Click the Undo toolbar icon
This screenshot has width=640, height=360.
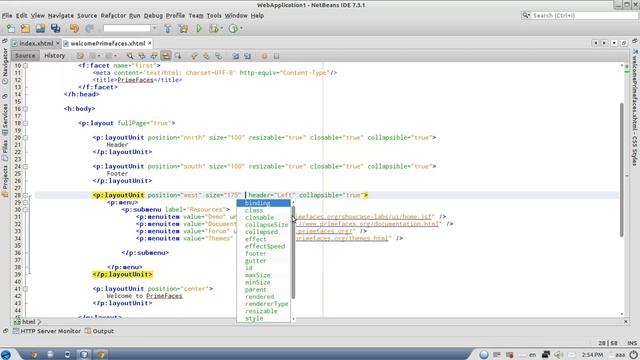pyautogui.click(x=74, y=29)
